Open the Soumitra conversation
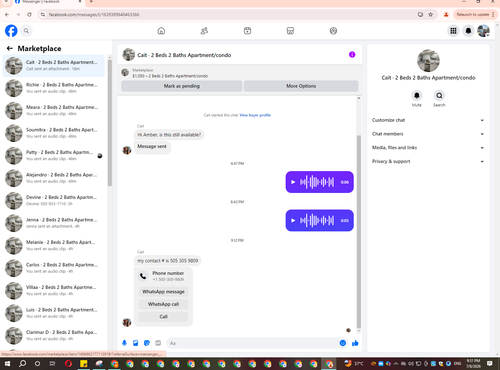Viewport: 500px width, 370px height. pos(54,133)
